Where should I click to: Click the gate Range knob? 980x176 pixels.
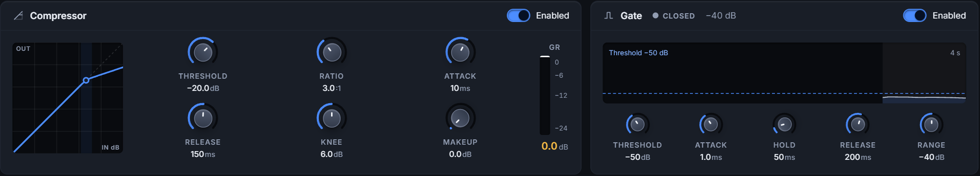pyautogui.click(x=931, y=124)
